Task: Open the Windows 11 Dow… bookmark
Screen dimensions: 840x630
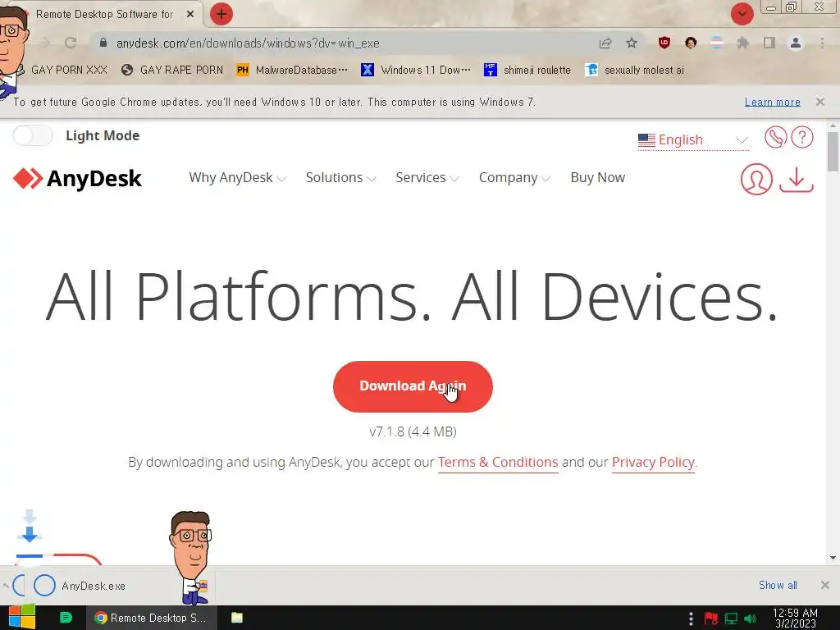Action: [x=416, y=70]
